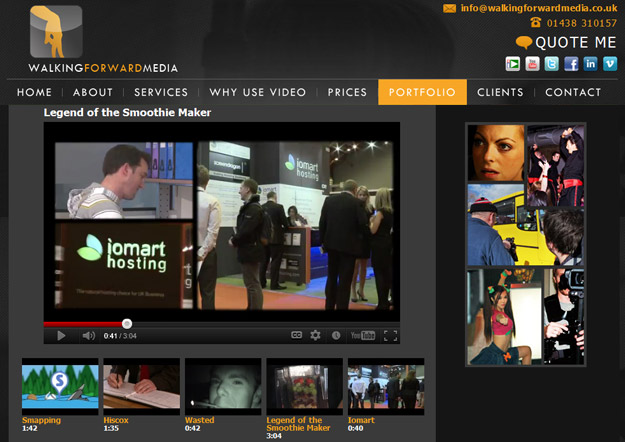Open the Twitter social icon

tap(552, 64)
